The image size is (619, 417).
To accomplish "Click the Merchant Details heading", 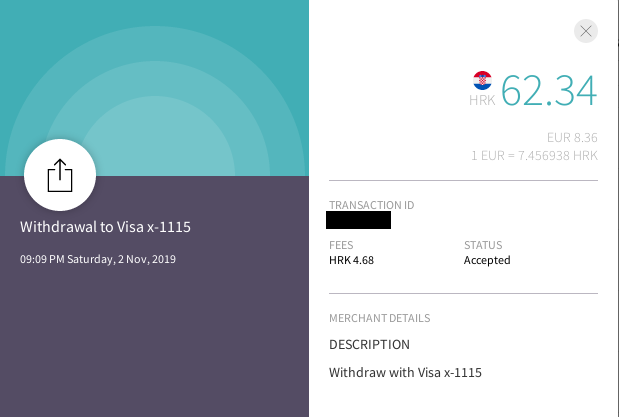I will coord(379,318).
